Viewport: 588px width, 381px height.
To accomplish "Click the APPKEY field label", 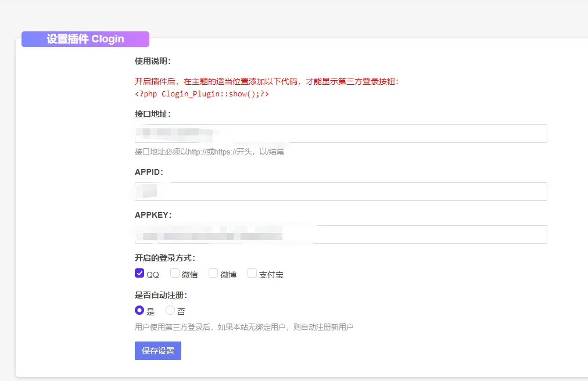I will 153,215.
